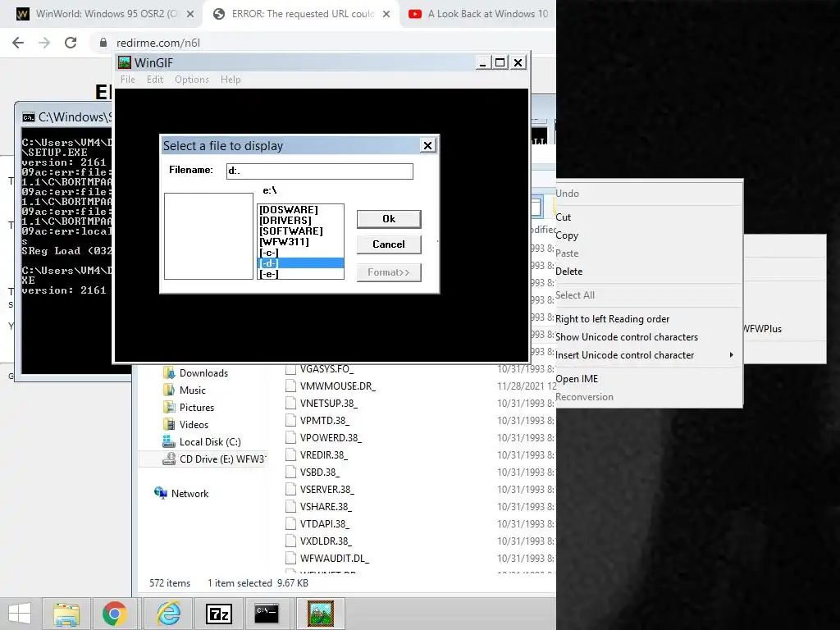This screenshot has height=630, width=840.
Task: Click the Ok button in file dialog
Action: pos(389,218)
